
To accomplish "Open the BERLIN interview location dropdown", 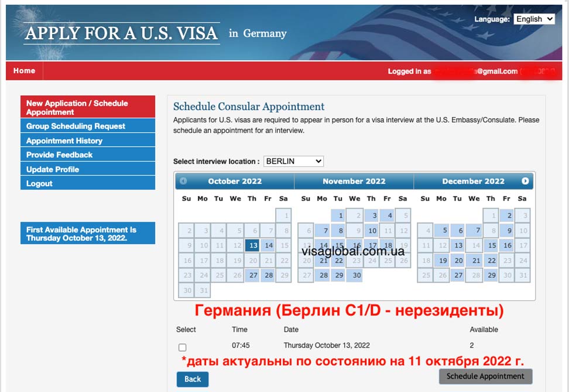I will 293,161.
